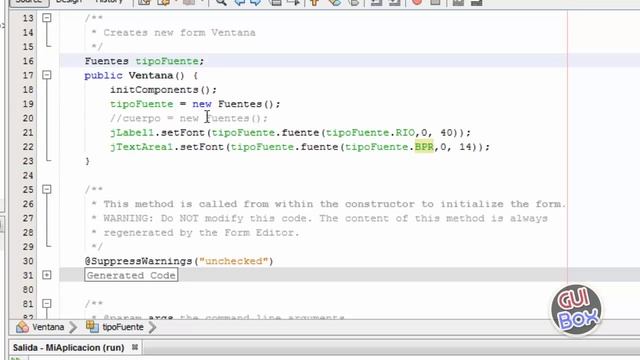This screenshot has width=640, height=360.
Task: Click jTextArea1 in line 22
Action: (x=142, y=147)
